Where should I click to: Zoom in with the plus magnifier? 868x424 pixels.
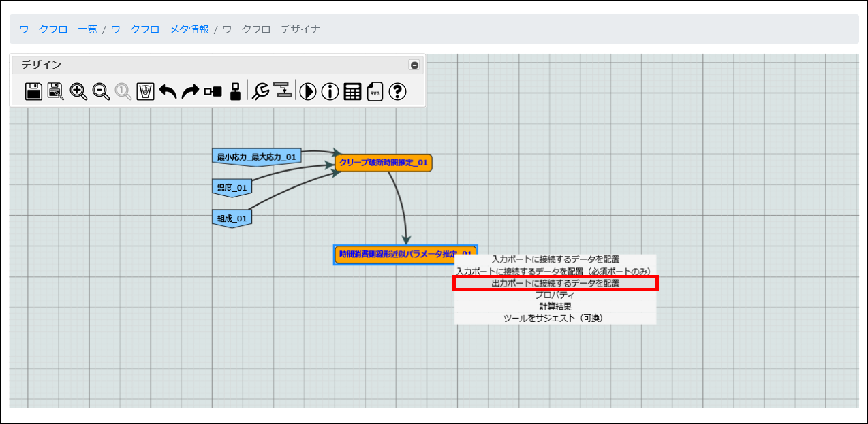(78, 91)
